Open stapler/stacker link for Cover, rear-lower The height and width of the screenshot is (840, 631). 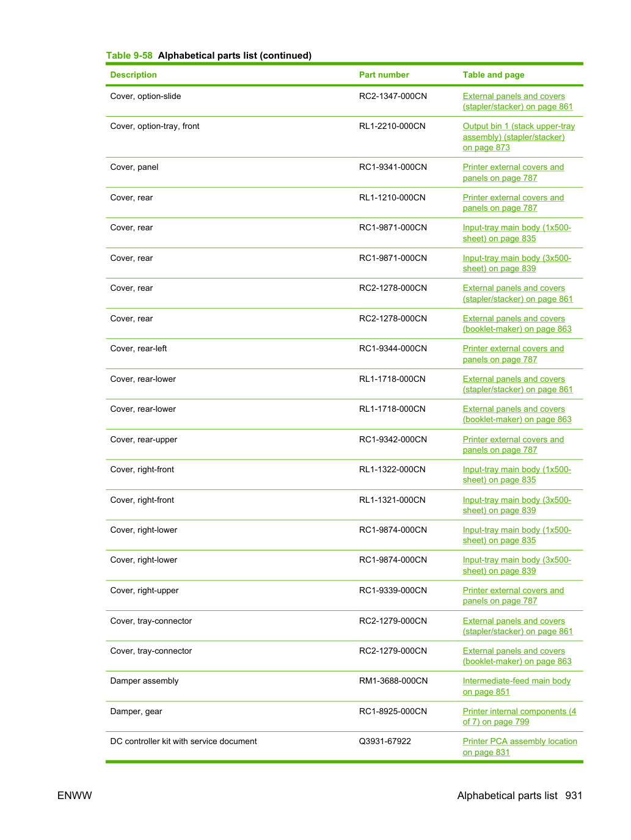pos(517,384)
